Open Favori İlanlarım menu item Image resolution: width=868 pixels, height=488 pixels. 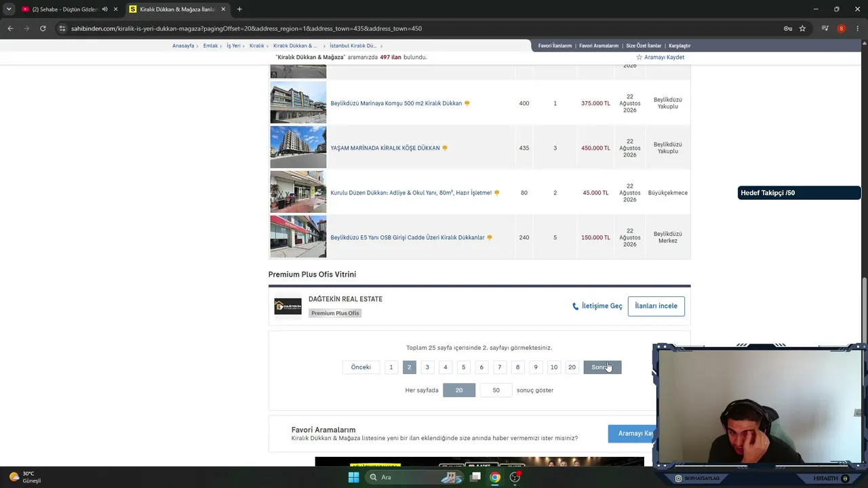(x=555, y=45)
